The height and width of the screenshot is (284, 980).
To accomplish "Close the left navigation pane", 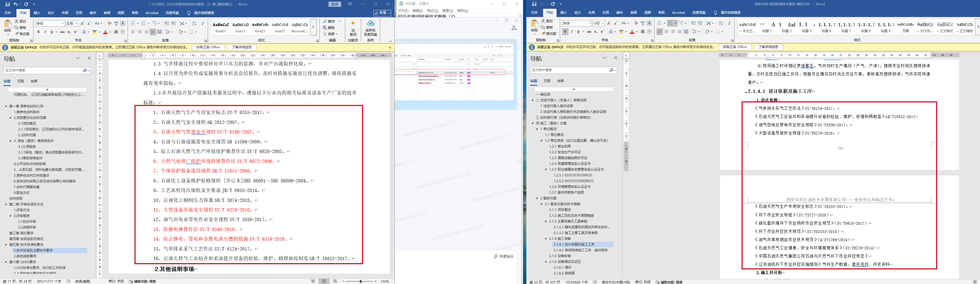I will click(x=89, y=58).
